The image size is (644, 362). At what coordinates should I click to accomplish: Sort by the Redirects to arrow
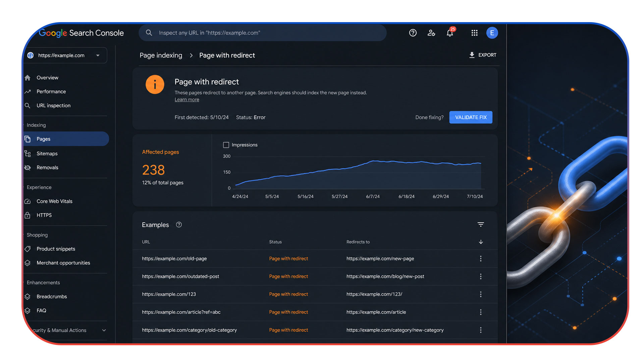[x=481, y=242]
